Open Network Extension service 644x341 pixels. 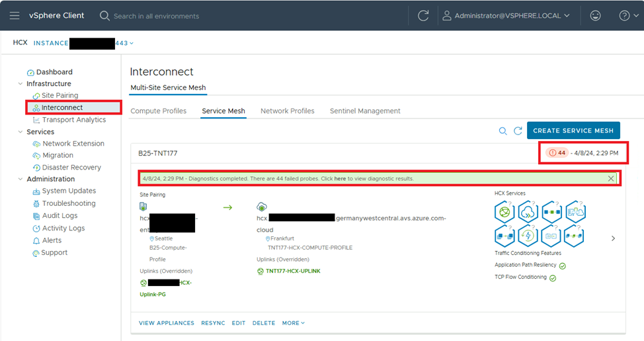68,144
